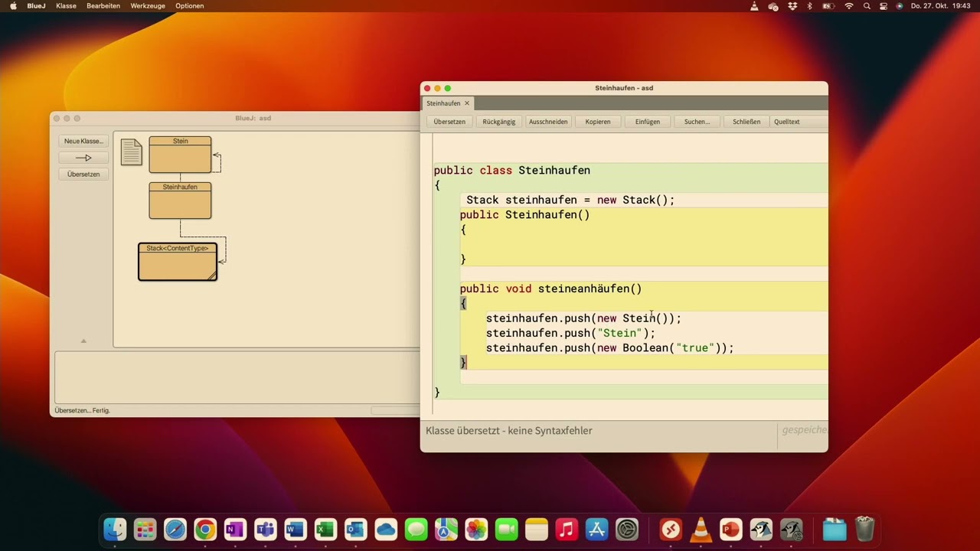Image resolution: width=980 pixels, height=551 pixels.
Task: Open Microsoft Word from the dock
Action: (296, 529)
